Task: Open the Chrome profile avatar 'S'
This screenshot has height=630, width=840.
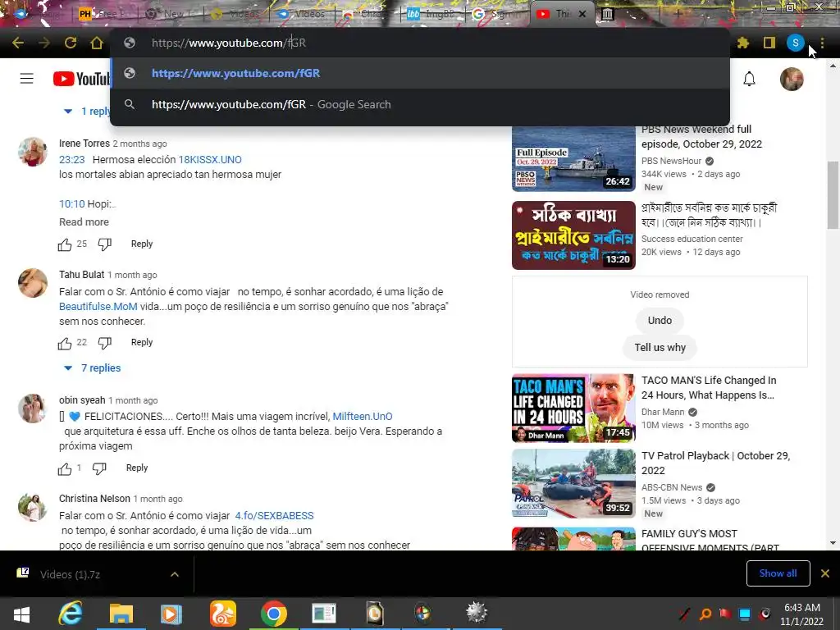Action: (796, 43)
